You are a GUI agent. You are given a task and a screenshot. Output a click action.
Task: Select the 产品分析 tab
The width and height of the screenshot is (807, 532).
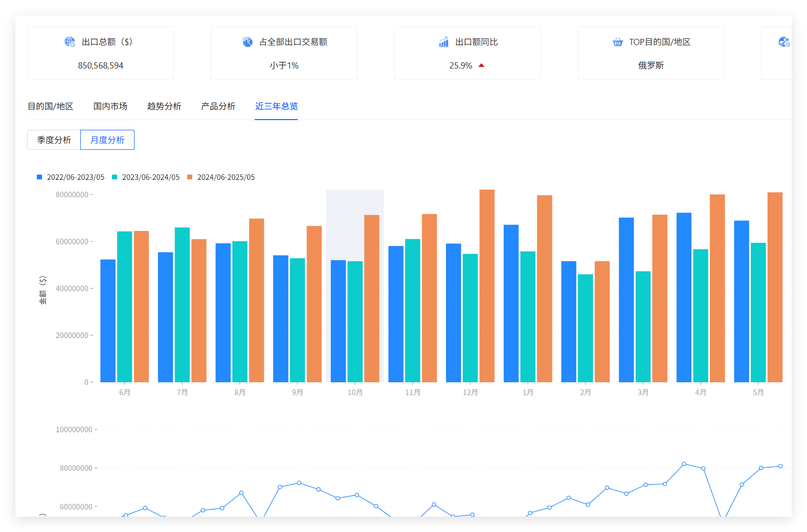click(218, 106)
